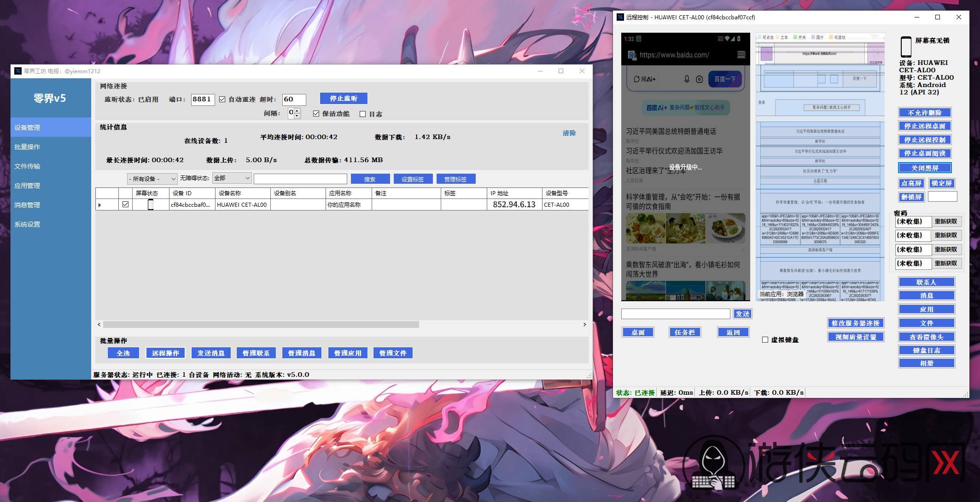Click the phone screen-state icon in device row
The height and width of the screenshot is (502, 980).
tap(151, 205)
